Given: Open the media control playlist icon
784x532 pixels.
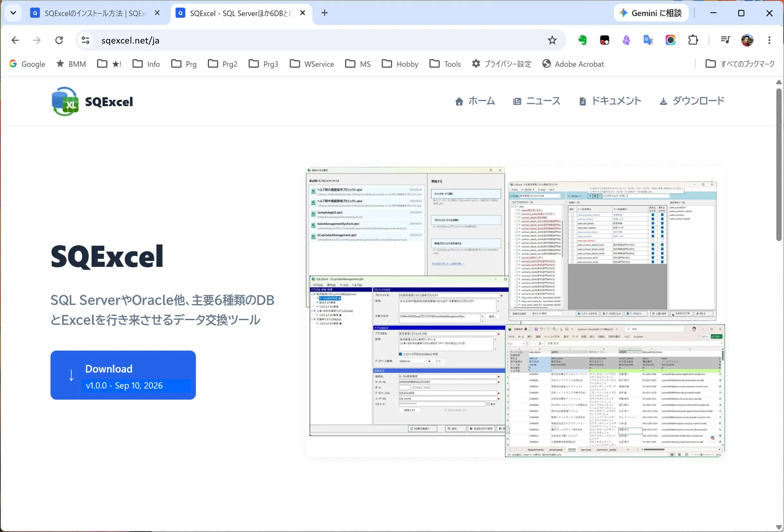Looking at the screenshot, I should [x=725, y=40].
